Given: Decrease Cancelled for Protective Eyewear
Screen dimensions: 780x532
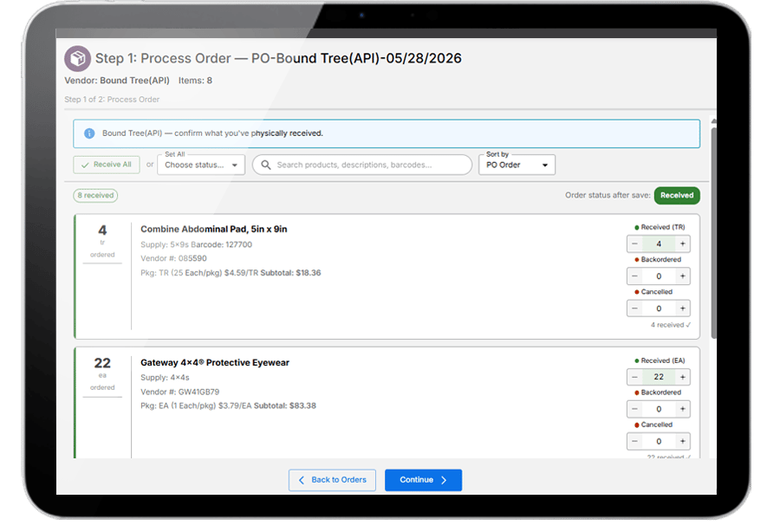Looking at the screenshot, I should pos(634,442).
